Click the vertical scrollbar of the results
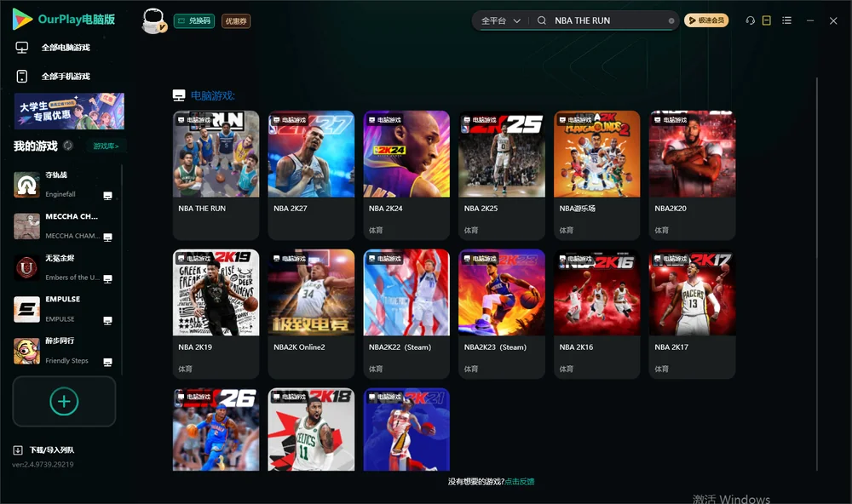The width and height of the screenshot is (852, 504). [x=817, y=274]
